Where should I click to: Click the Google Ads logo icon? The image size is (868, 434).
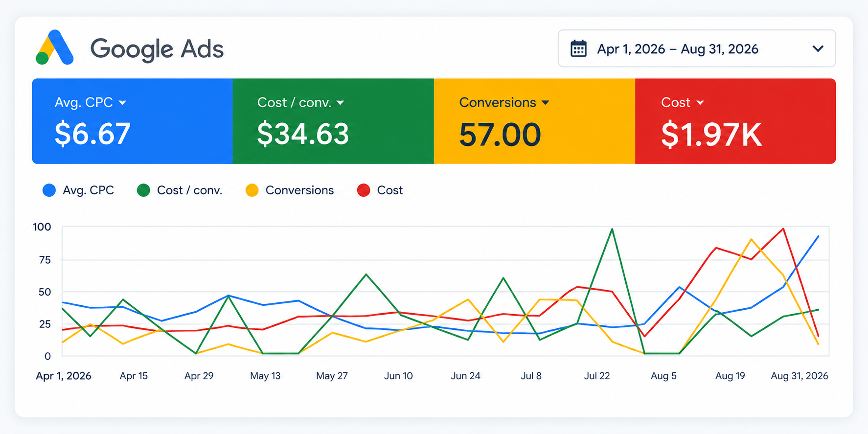point(55,47)
